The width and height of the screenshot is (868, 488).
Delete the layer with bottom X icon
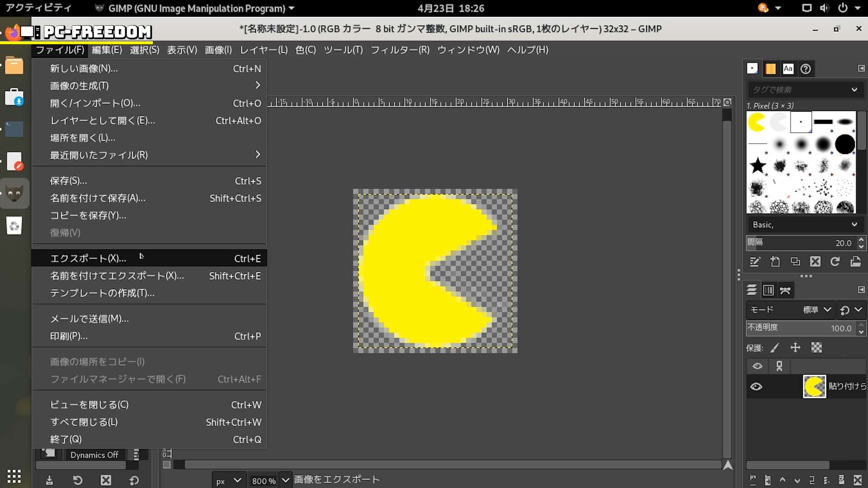click(857, 480)
